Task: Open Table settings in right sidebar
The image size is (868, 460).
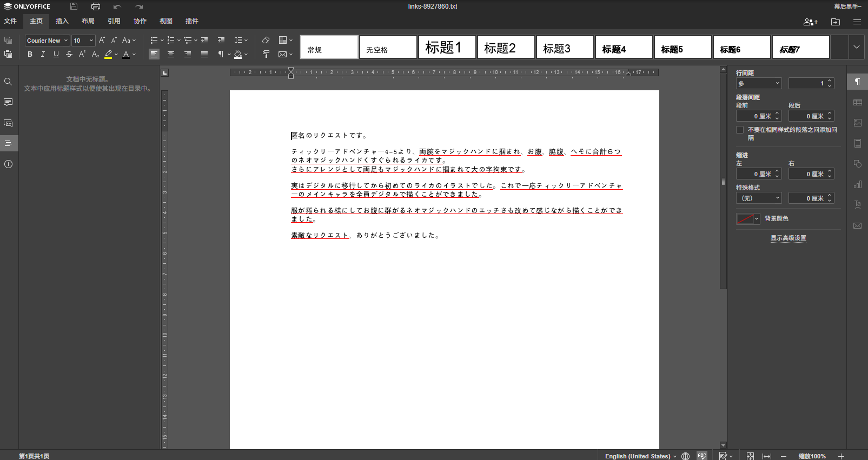Action: point(858,102)
